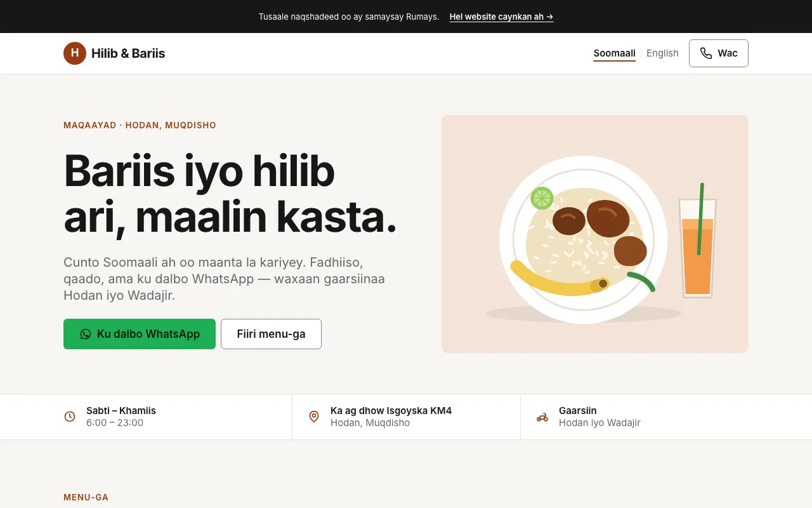Click the map pin icon beside Isgoyska KM4
This screenshot has width=812, height=508.
314,417
